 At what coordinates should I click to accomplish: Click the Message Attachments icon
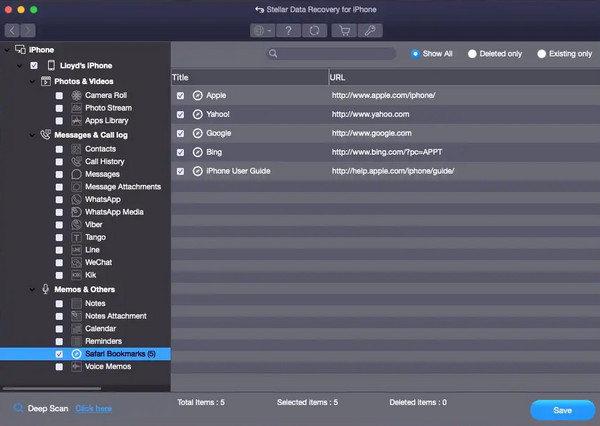point(77,187)
